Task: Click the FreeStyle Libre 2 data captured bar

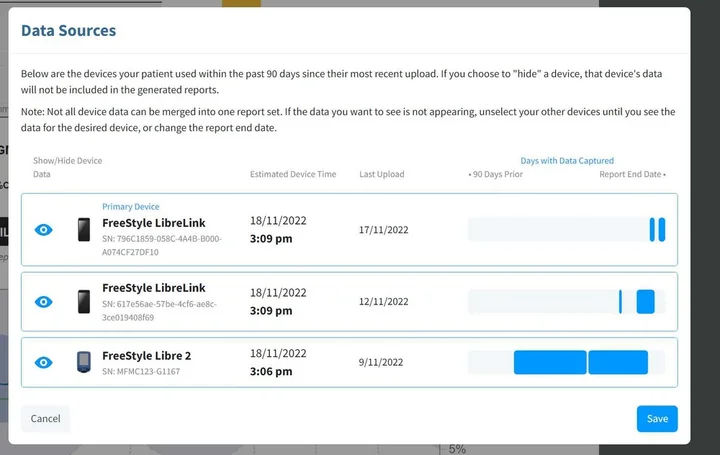Action: pyautogui.click(x=567, y=362)
